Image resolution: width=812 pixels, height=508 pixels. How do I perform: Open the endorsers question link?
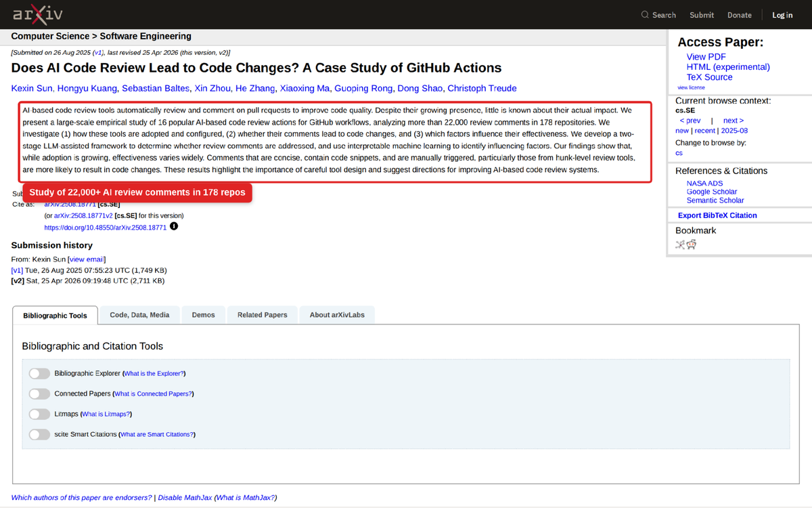(x=82, y=498)
